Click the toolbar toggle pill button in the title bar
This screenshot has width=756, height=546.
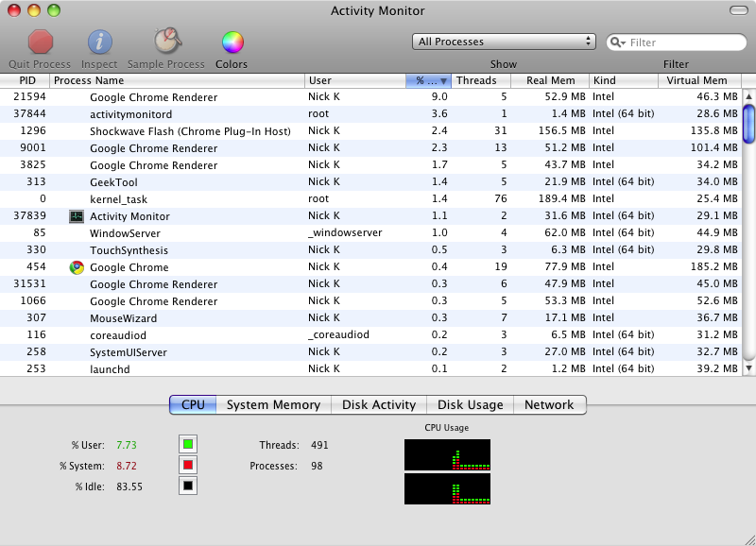[x=739, y=10]
